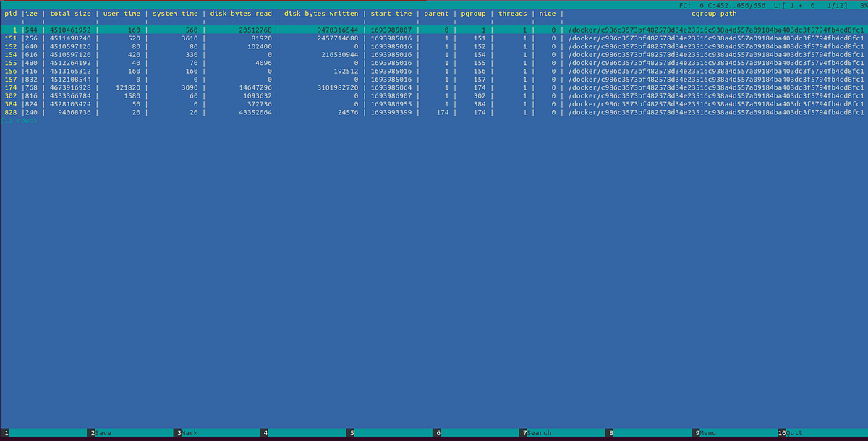Click the Mark function key button
This screenshot has height=441, width=868.
click(x=188, y=432)
